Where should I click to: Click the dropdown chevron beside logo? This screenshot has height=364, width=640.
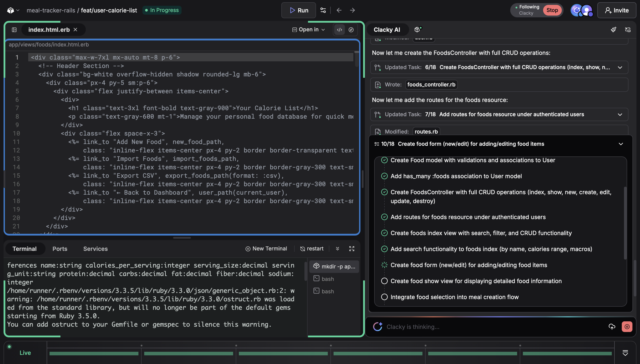(x=18, y=10)
